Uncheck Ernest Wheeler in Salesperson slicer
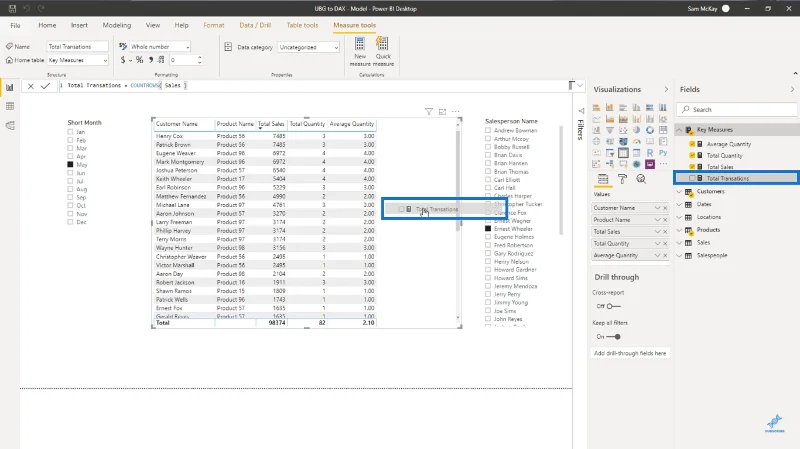The height and width of the screenshot is (449, 800). pyautogui.click(x=488, y=229)
